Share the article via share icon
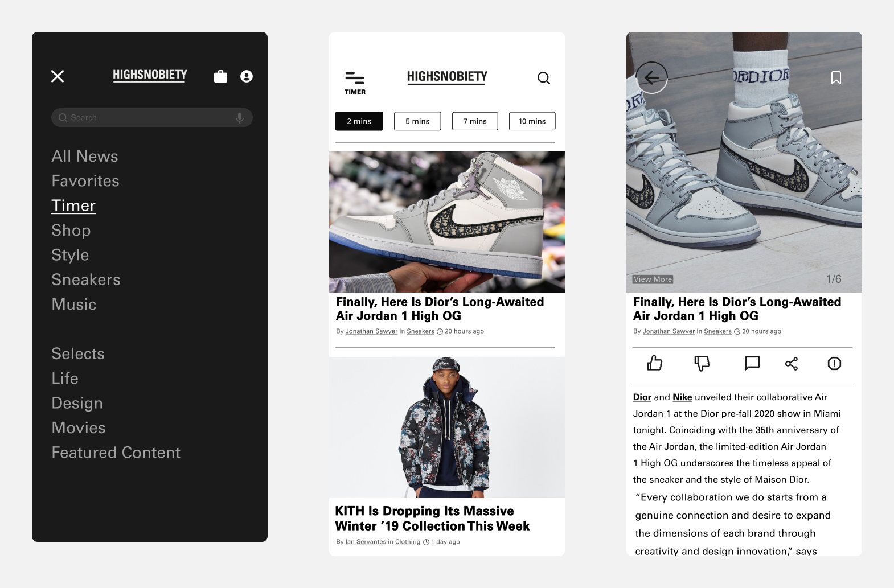Screen dimensions: 894x588 click(x=792, y=364)
